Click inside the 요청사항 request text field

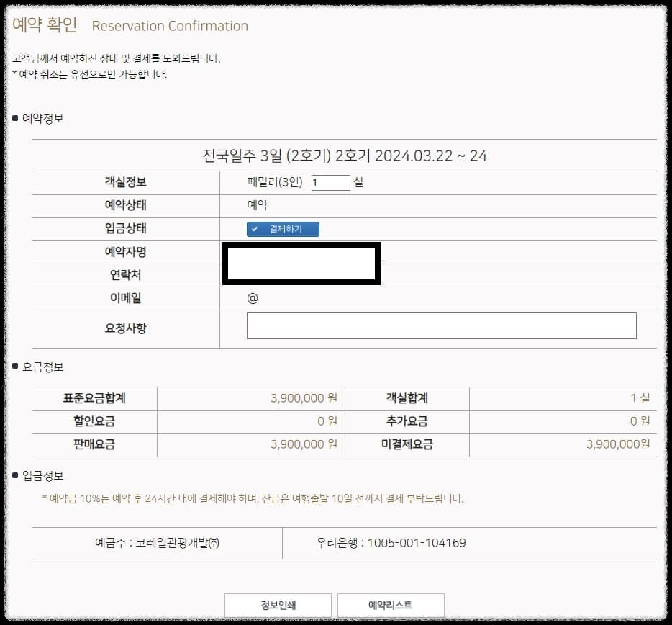442,325
